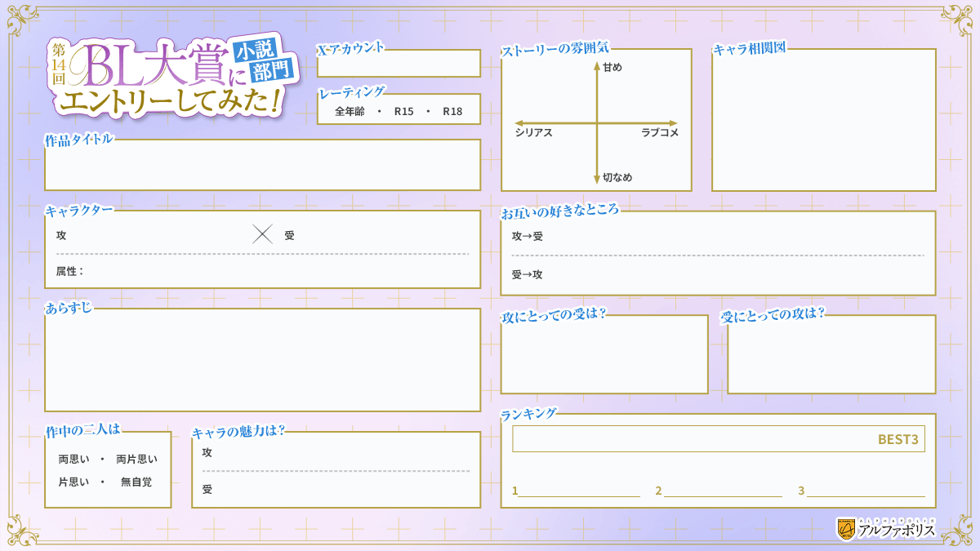Click the シリアス axis label
Image resolution: width=980 pixels, height=551 pixels.
click(534, 132)
